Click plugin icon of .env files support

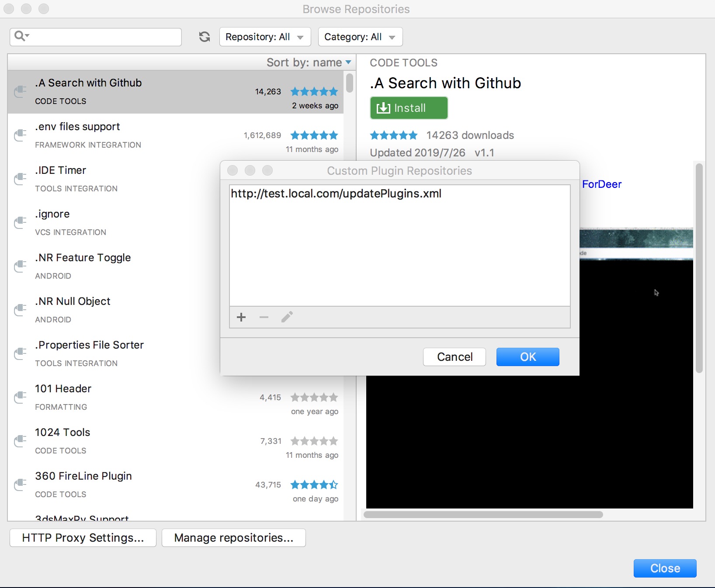pyautogui.click(x=20, y=135)
